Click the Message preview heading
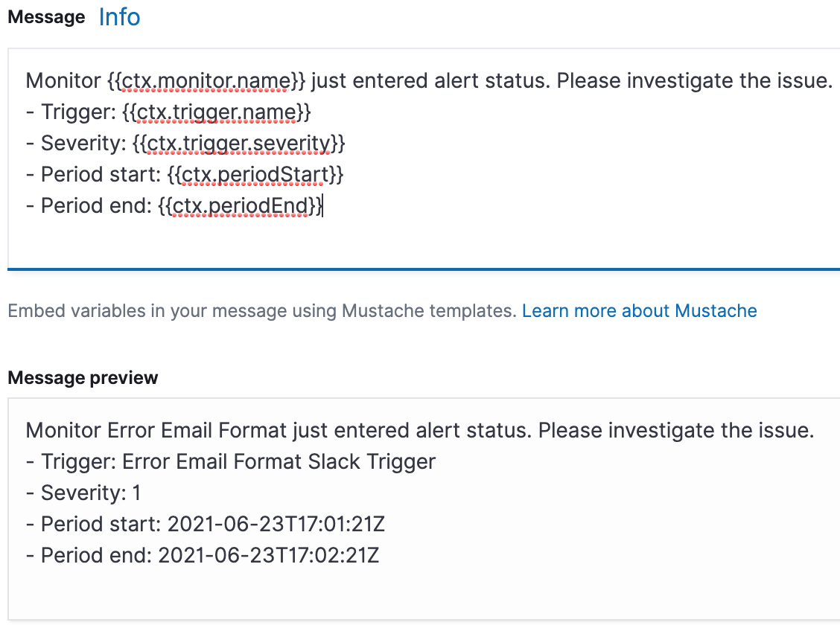 83,378
